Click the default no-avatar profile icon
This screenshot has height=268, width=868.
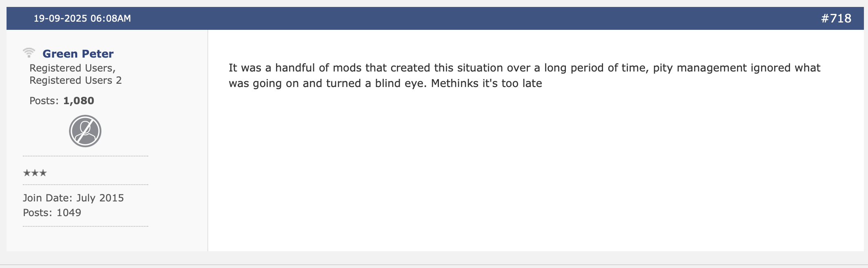(85, 131)
